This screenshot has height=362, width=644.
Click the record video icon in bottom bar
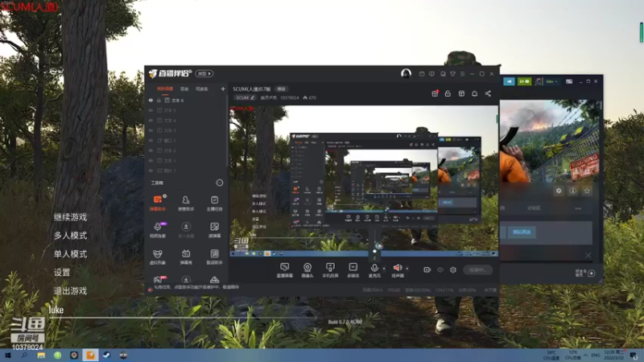click(x=427, y=269)
